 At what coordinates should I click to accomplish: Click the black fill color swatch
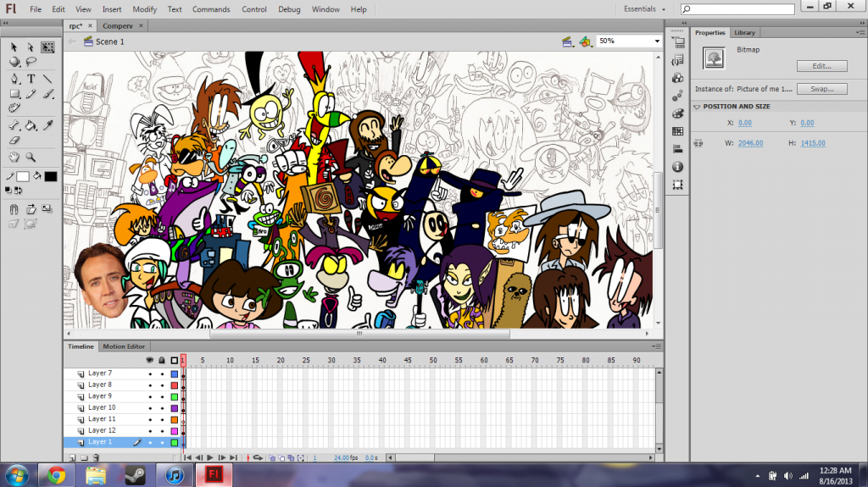50,176
